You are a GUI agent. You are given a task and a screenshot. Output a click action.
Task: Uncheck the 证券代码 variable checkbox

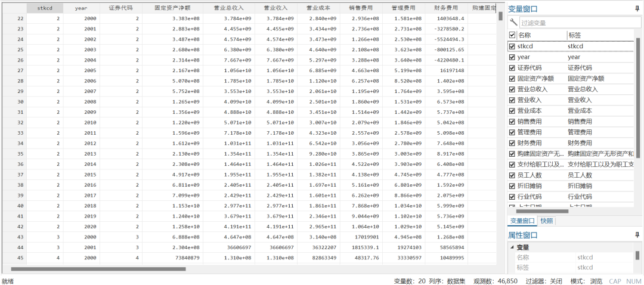(x=512, y=68)
